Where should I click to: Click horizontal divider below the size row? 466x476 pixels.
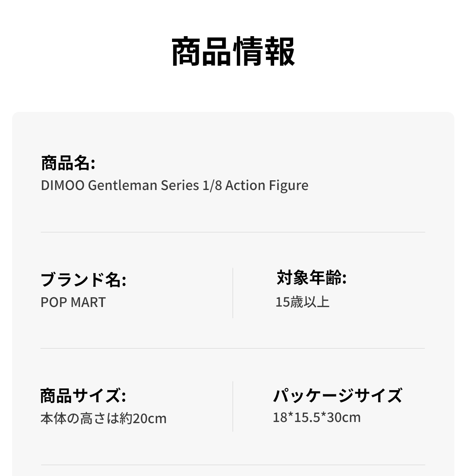click(x=233, y=465)
